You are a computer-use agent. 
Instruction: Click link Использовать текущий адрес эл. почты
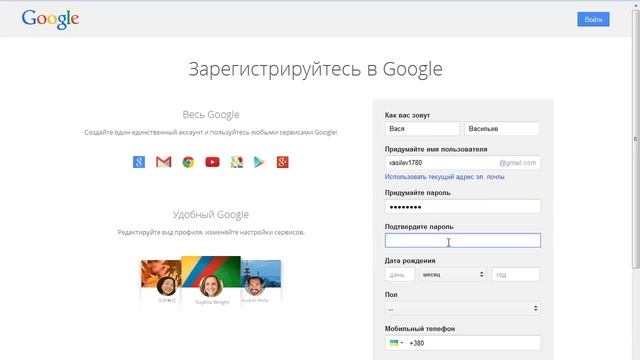pos(444,177)
